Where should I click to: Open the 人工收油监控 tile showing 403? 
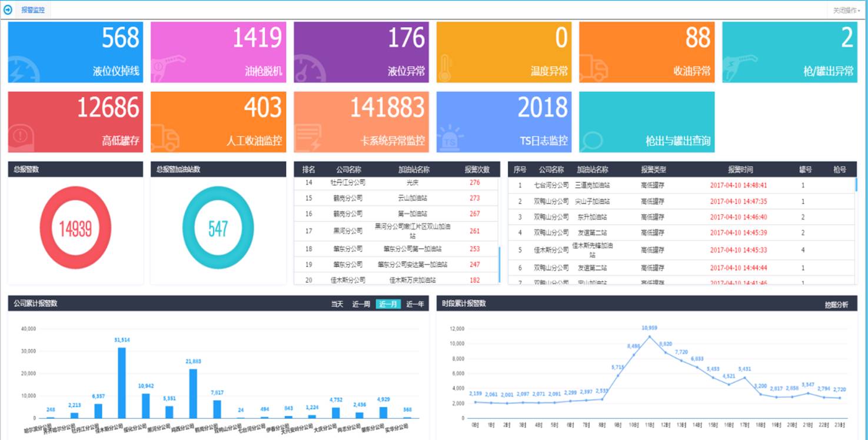click(x=218, y=122)
